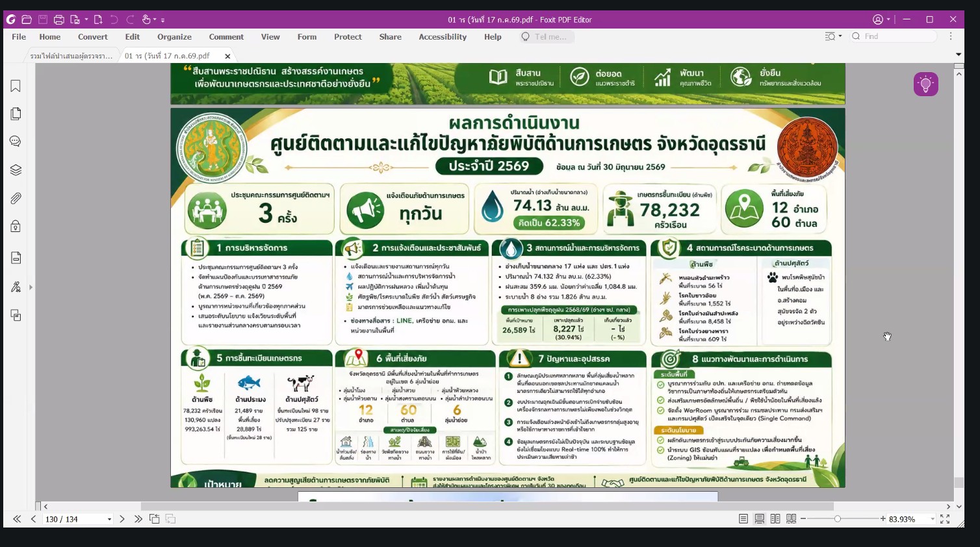Click the Find search field
This screenshot has height=547, width=980.
(894, 36)
